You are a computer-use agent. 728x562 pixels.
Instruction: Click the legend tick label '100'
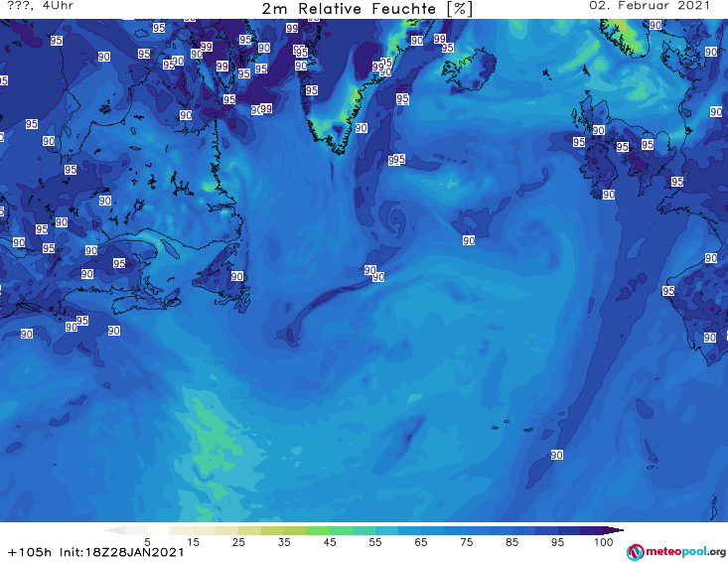click(604, 542)
